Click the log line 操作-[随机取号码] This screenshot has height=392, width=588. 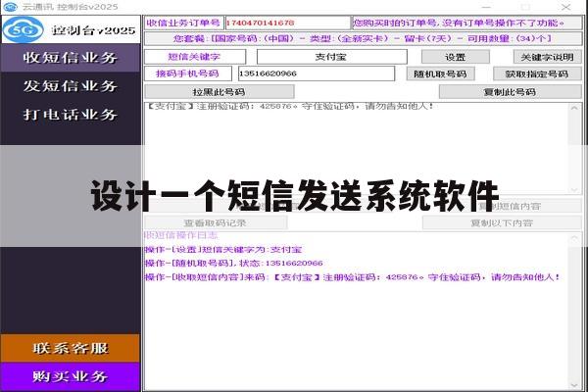233,263
